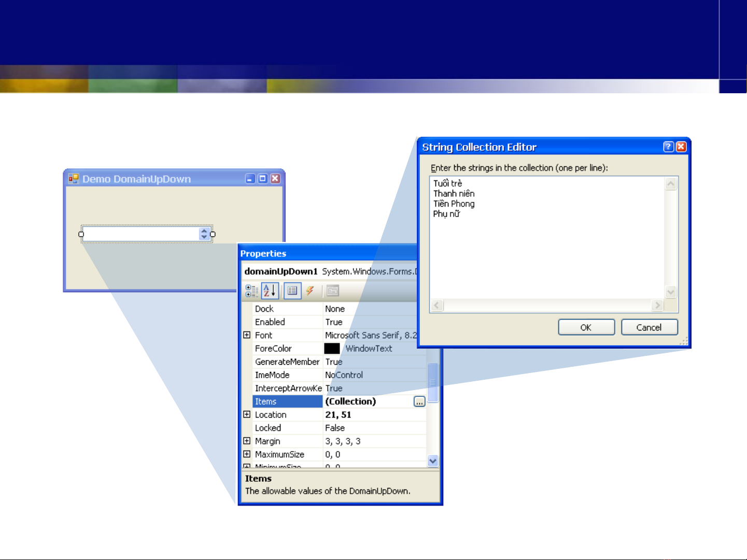This screenshot has height=560, width=747.
Task: Click the Property Pages icon
Action: pos(333,291)
